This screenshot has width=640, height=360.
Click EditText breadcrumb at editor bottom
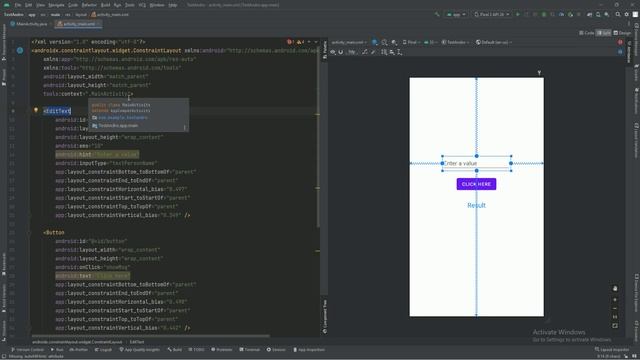coord(137,342)
